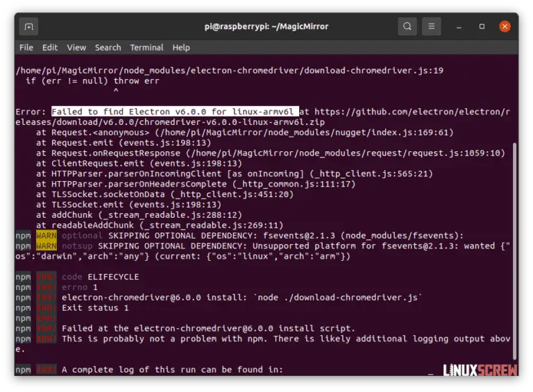Open the Edit menu

[50, 47]
